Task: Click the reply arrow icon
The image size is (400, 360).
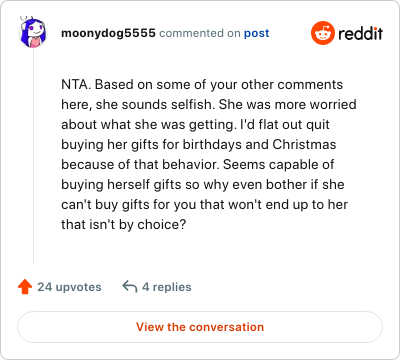Action: point(130,286)
